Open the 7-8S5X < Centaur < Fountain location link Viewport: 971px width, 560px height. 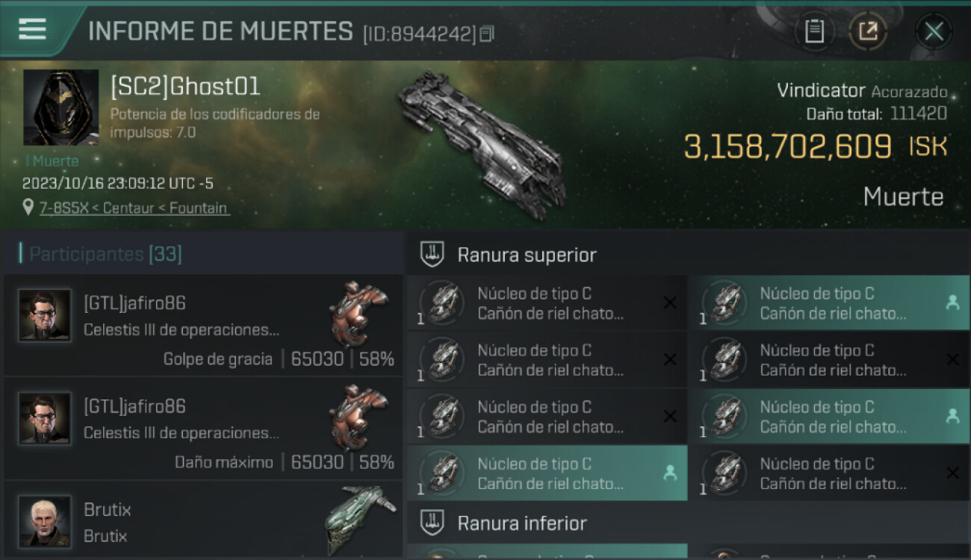click(134, 208)
